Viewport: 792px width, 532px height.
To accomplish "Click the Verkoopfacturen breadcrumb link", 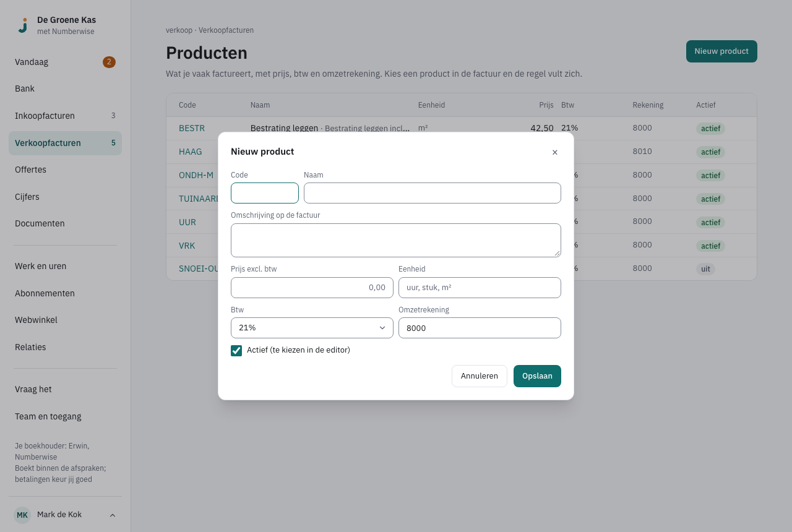I will coord(226,30).
